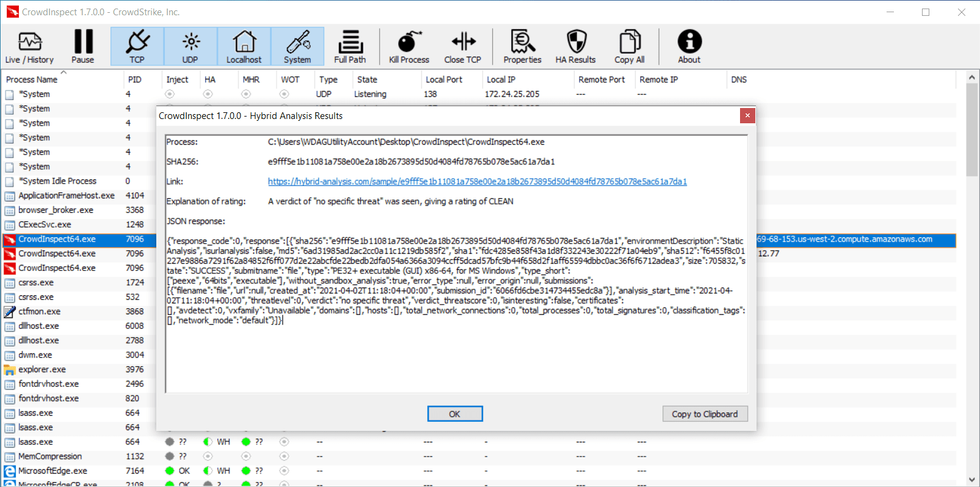Click the explorer.exe folder icon

[x=10, y=370]
